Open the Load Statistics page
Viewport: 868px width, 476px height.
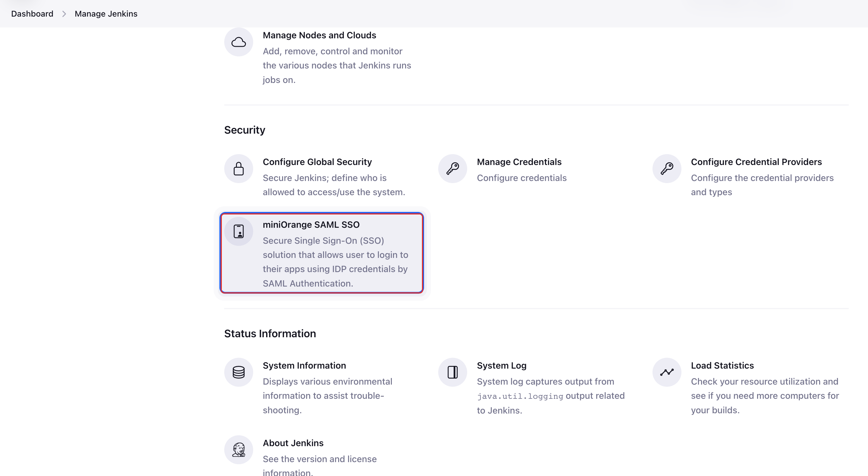tap(722, 365)
